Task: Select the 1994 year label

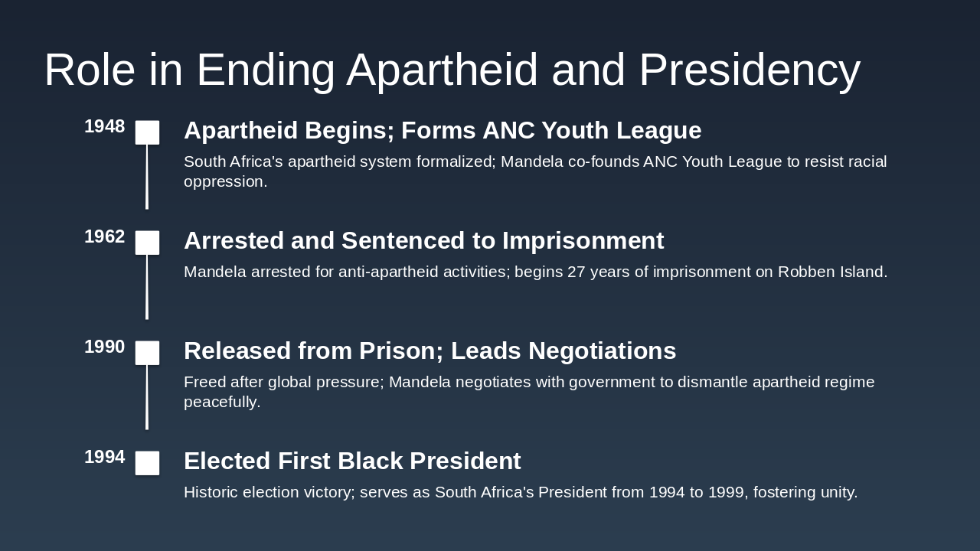Action: click(104, 458)
